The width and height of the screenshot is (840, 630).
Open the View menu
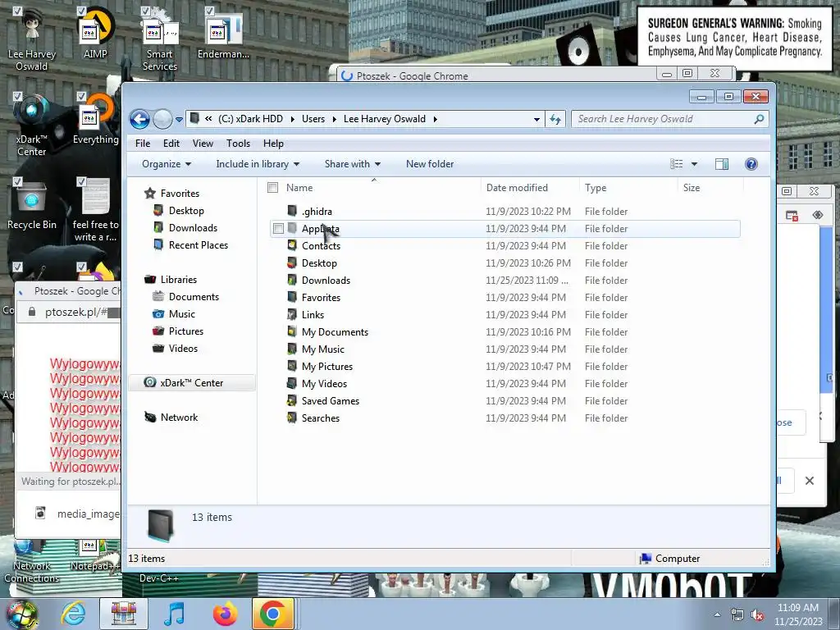(203, 144)
